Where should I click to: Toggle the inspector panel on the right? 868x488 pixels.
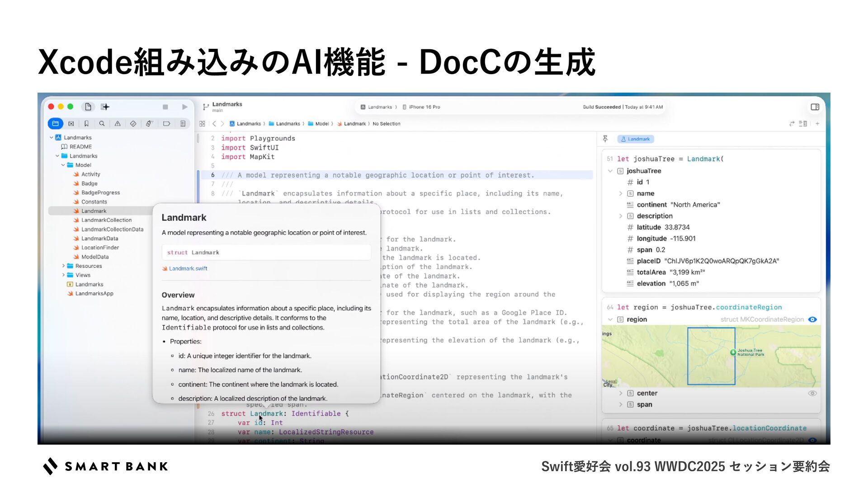coord(815,107)
